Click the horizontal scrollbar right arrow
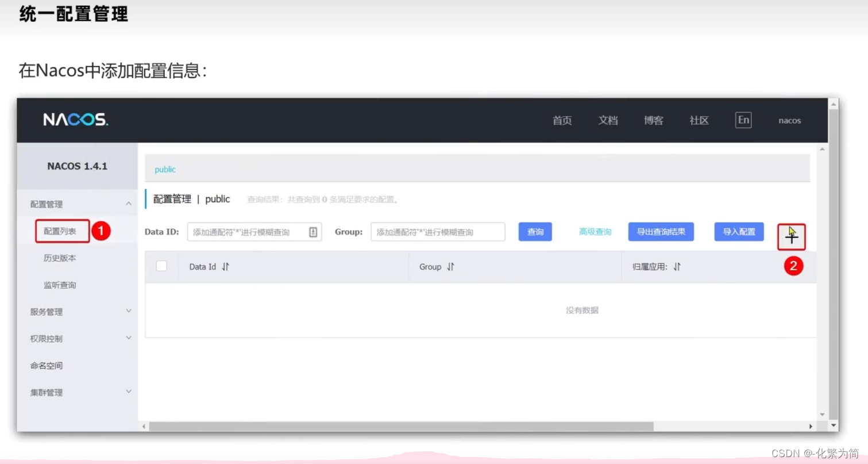The width and height of the screenshot is (868, 464). point(811,427)
